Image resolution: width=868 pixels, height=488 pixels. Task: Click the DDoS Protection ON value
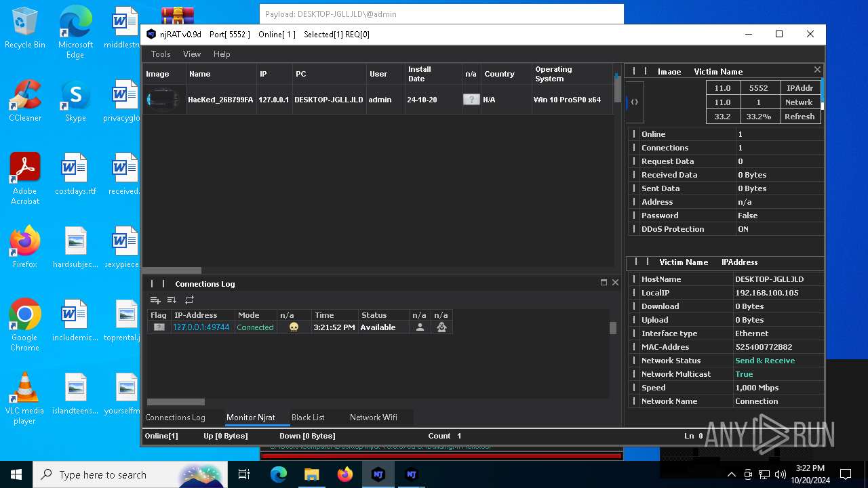pyautogui.click(x=743, y=229)
